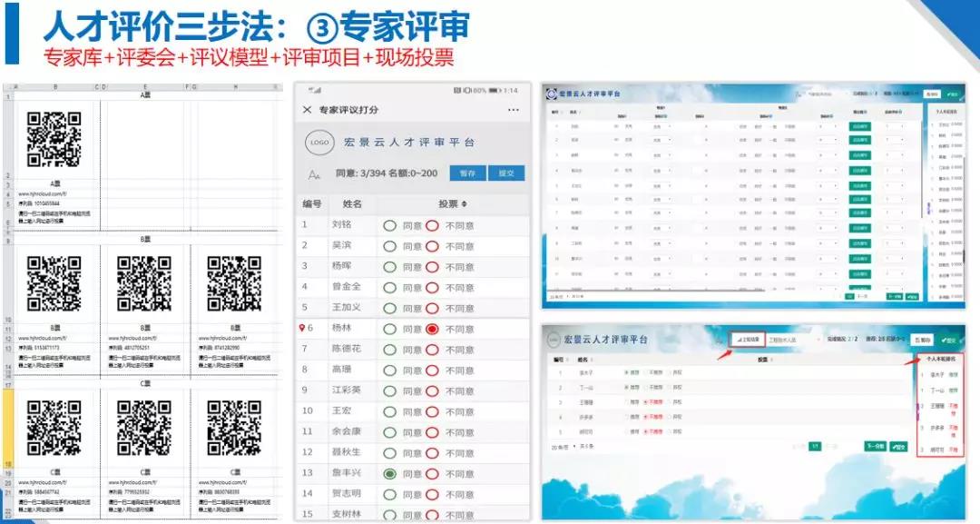Click 同意: 3/394 名额:0~200 status text
Viewport: 980px width, 524px height.
(387, 173)
